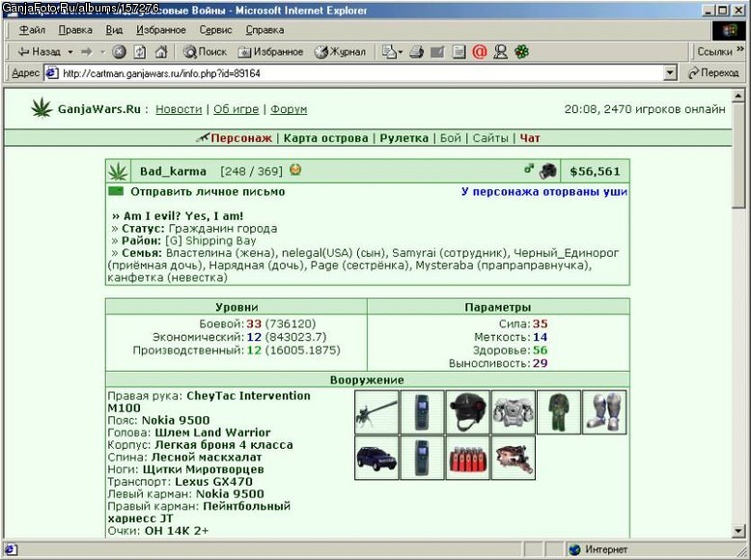Click the Lexus GX470 vehicle icon
The width and height of the screenshot is (751, 560).
point(376,458)
